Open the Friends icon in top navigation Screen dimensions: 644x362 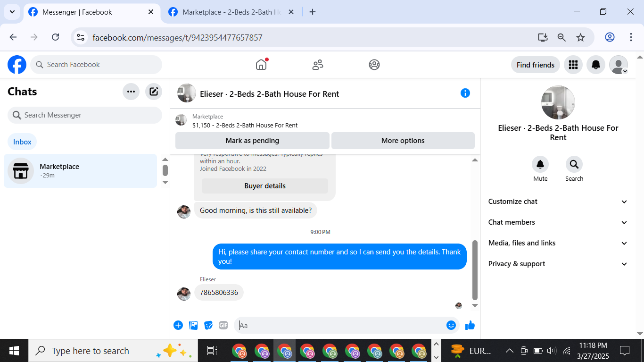pos(318,65)
